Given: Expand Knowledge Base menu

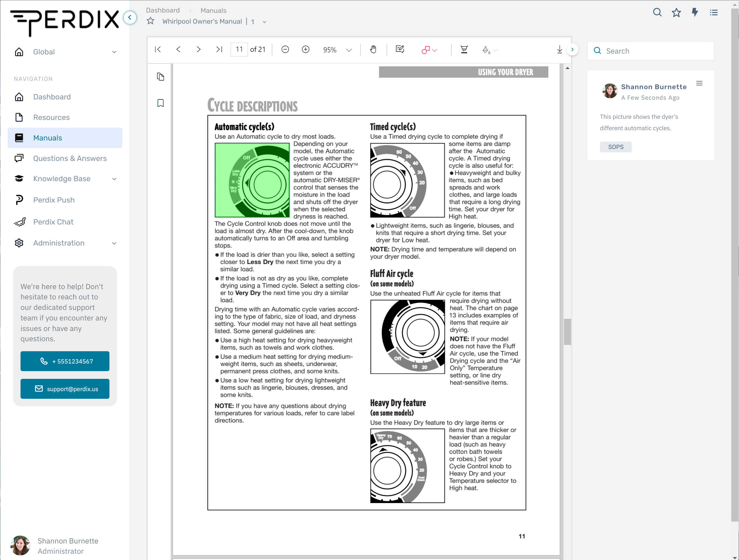Looking at the screenshot, I should click(65, 179).
